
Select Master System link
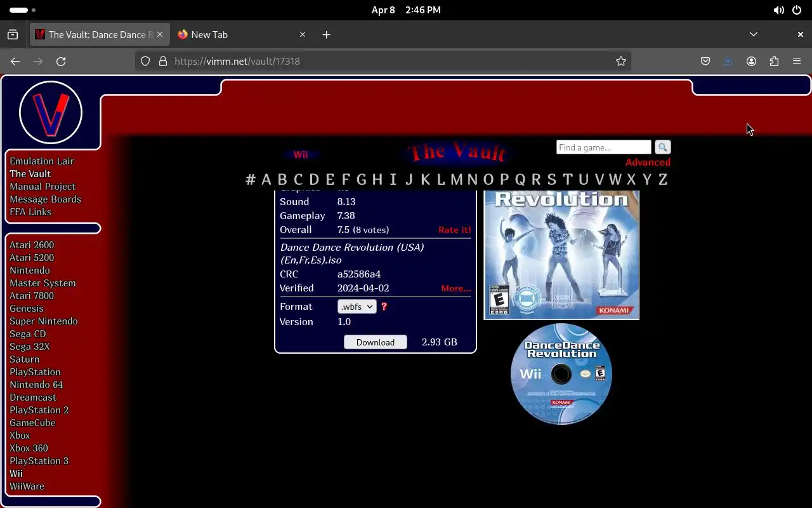(x=43, y=283)
